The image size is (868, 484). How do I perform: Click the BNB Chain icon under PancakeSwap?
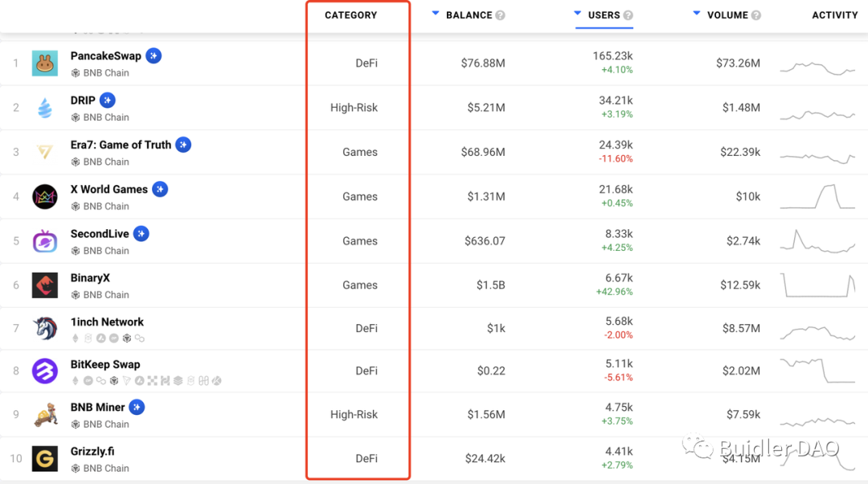pos(76,73)
